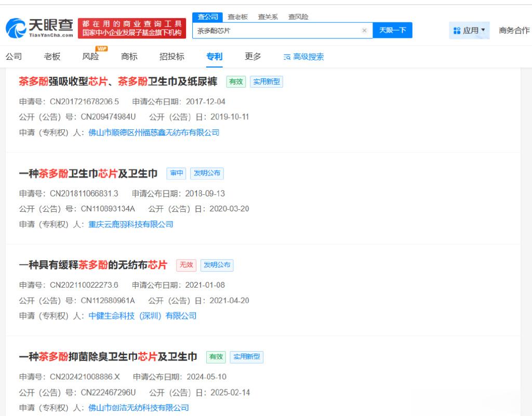The width and height of the screenshot is (532, 416).
Task: Click publication number CN209474984U
Action: click(108, 117)
